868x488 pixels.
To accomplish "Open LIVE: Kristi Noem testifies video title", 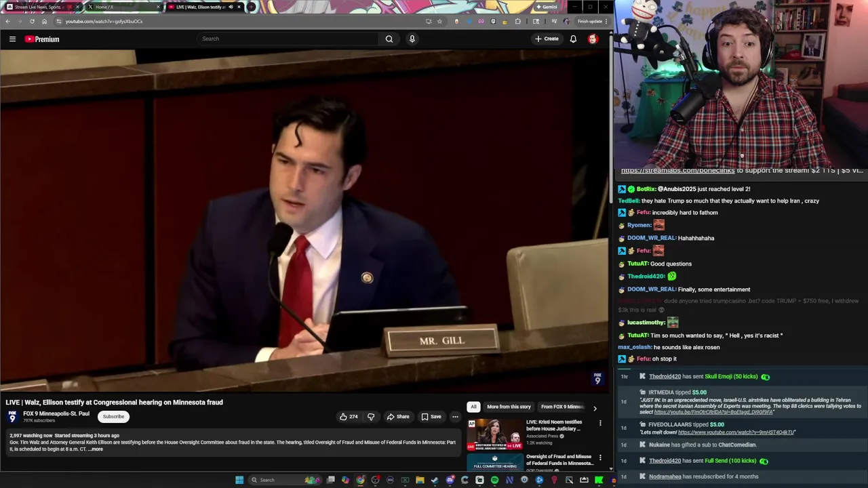I will point(554,425).
